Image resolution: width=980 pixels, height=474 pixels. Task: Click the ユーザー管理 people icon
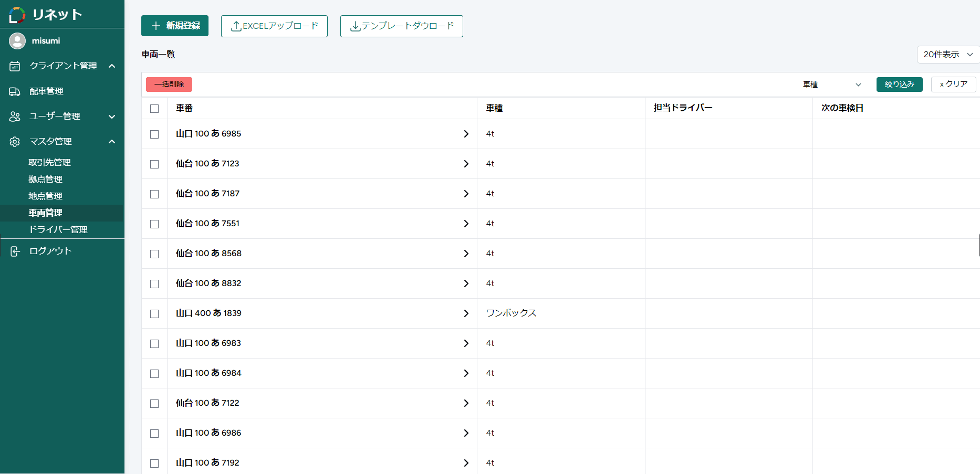15,117
